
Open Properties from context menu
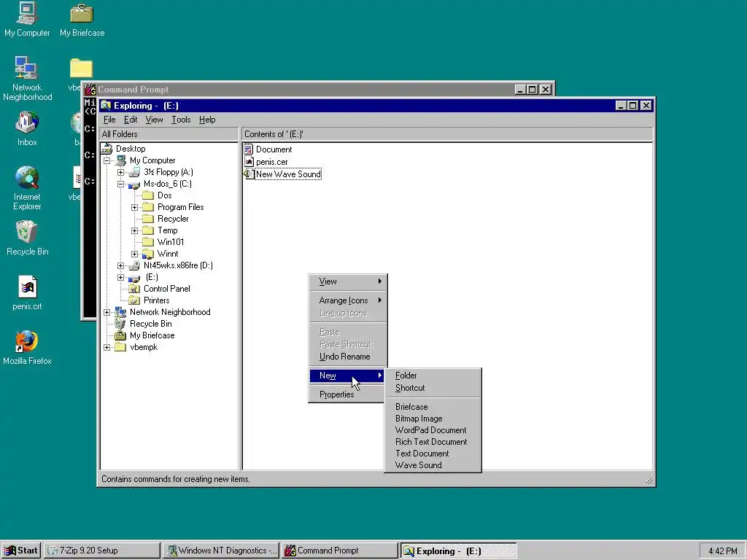(x=347, y=394)
